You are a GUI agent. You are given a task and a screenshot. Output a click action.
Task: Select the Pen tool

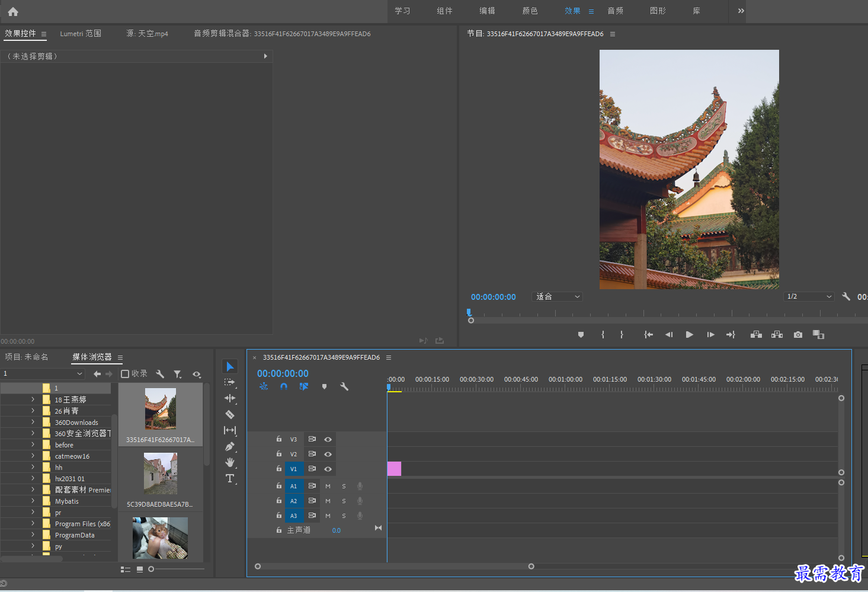pos(230,446)
